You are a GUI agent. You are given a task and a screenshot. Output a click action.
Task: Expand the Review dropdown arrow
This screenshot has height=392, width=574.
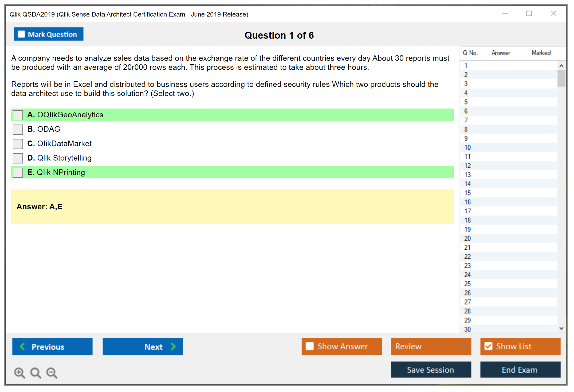pyautogui.click(x=463, y=346)
